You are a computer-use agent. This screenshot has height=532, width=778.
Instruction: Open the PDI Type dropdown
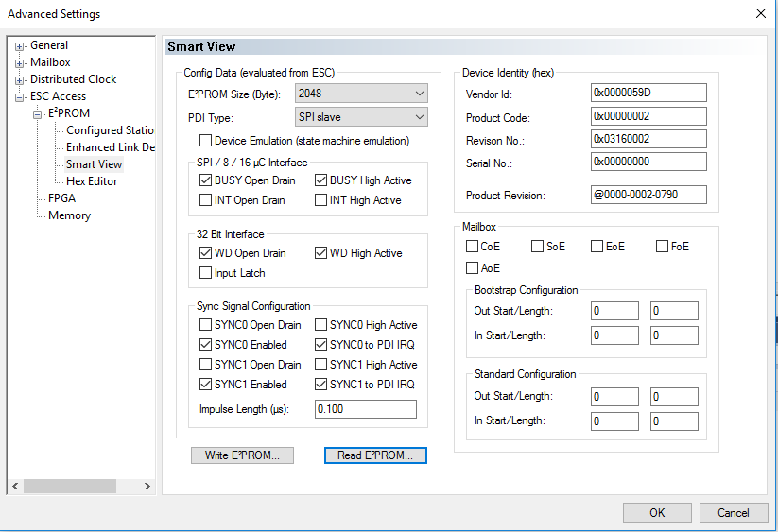[419, 117]
